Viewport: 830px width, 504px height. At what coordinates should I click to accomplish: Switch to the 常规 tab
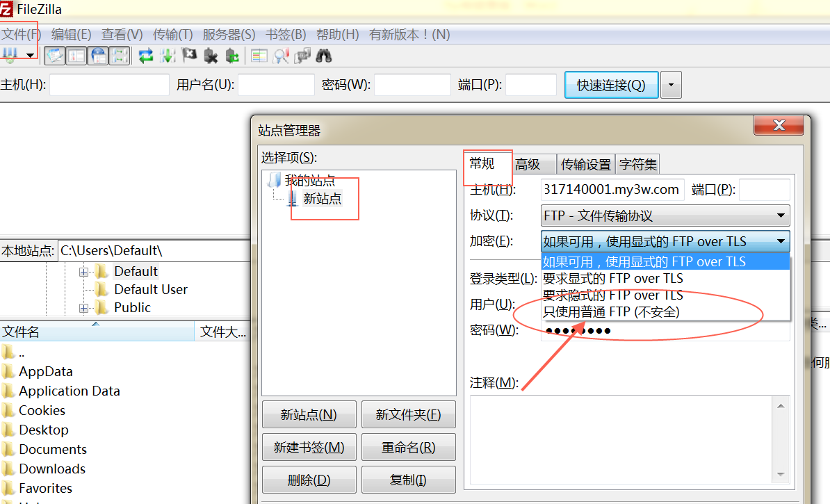[482, 163]
